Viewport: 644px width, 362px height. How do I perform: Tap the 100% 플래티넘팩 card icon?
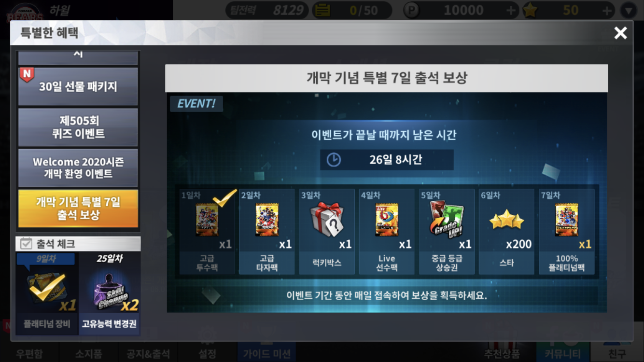567,220
